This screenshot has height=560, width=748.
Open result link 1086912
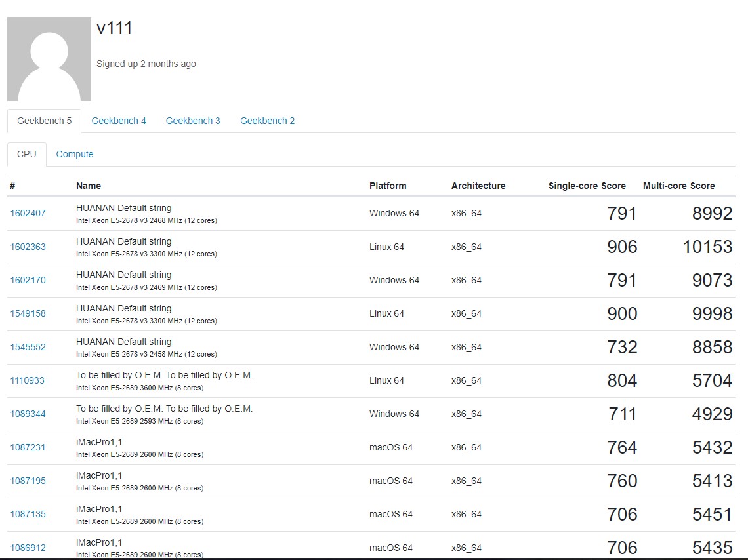[x=28, y=547]
